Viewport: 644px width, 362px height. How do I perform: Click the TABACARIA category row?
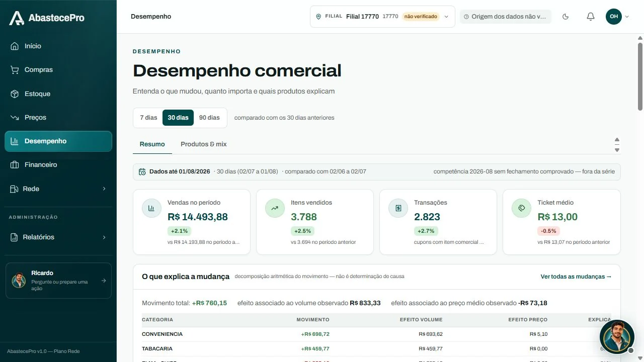pyautogui.click(x=376, y=349)
